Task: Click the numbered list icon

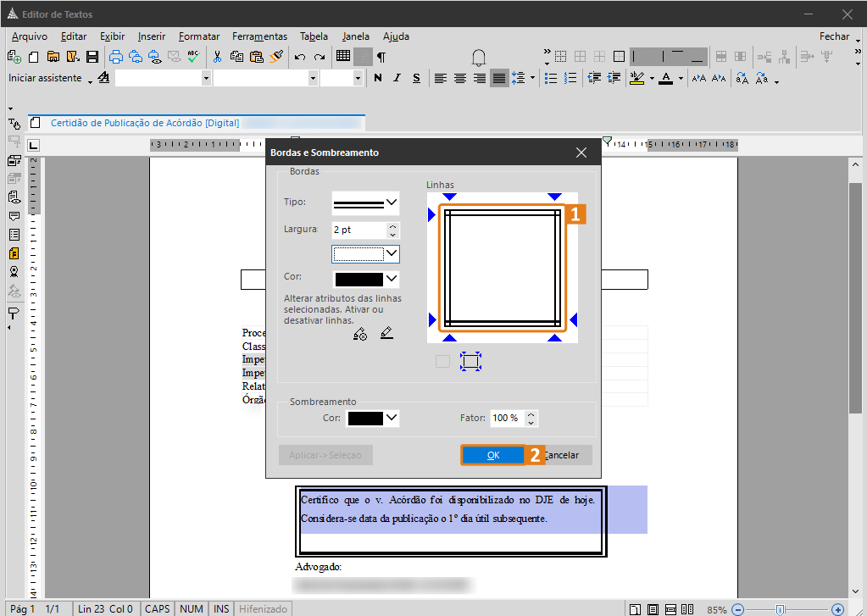Action: (570, 78)
